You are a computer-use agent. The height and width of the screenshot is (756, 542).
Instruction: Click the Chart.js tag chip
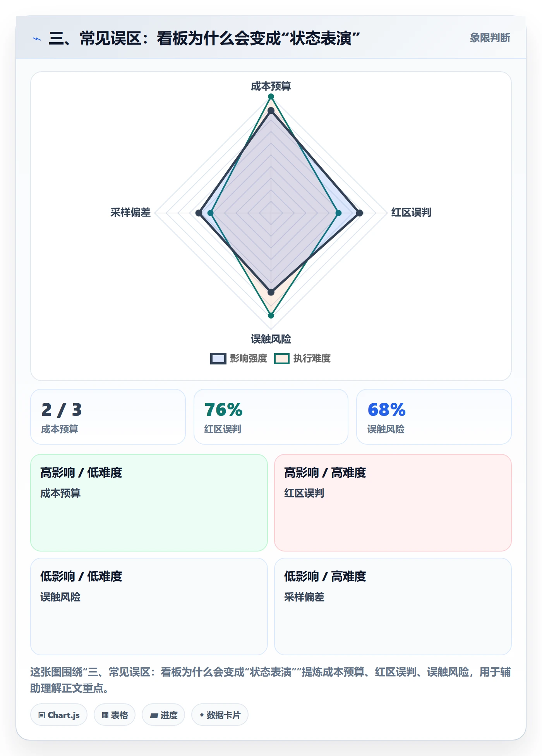click(59, 715)
